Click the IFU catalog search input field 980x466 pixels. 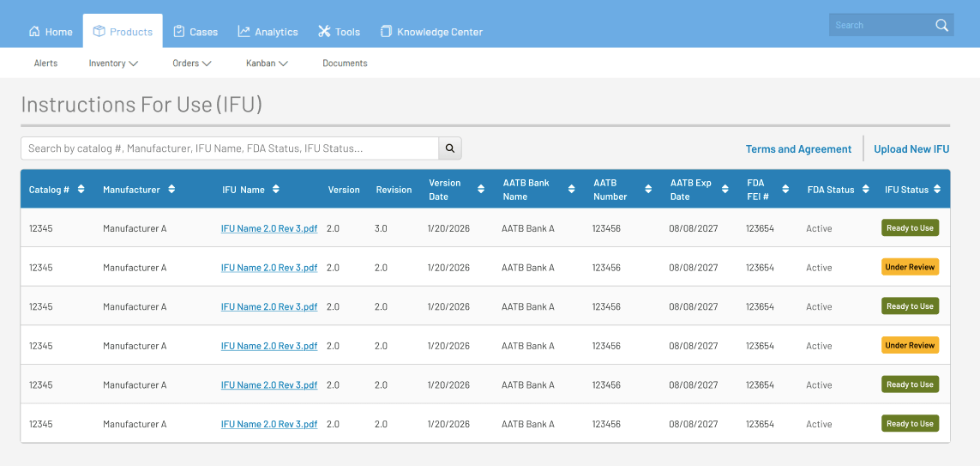click(x=230, y=148)
